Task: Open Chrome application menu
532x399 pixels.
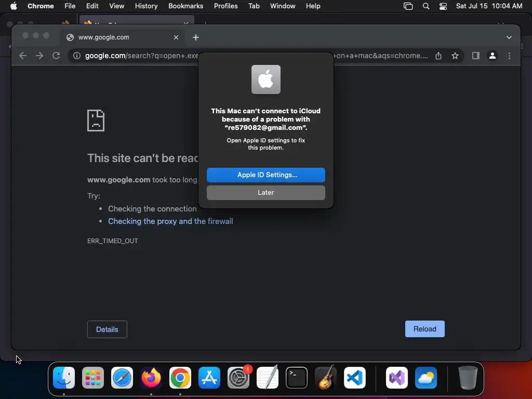Action: coord(41,6)
